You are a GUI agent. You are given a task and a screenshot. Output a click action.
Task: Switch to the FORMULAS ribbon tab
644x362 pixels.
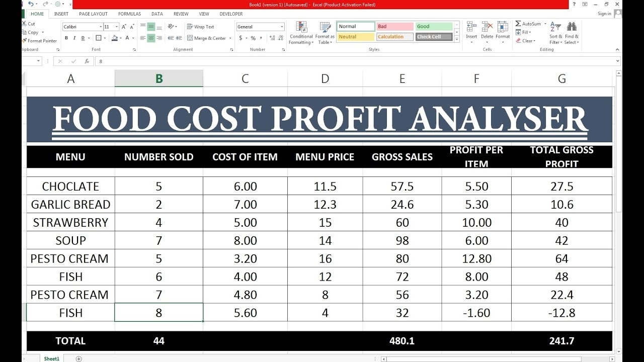click(x=129, y=14)
